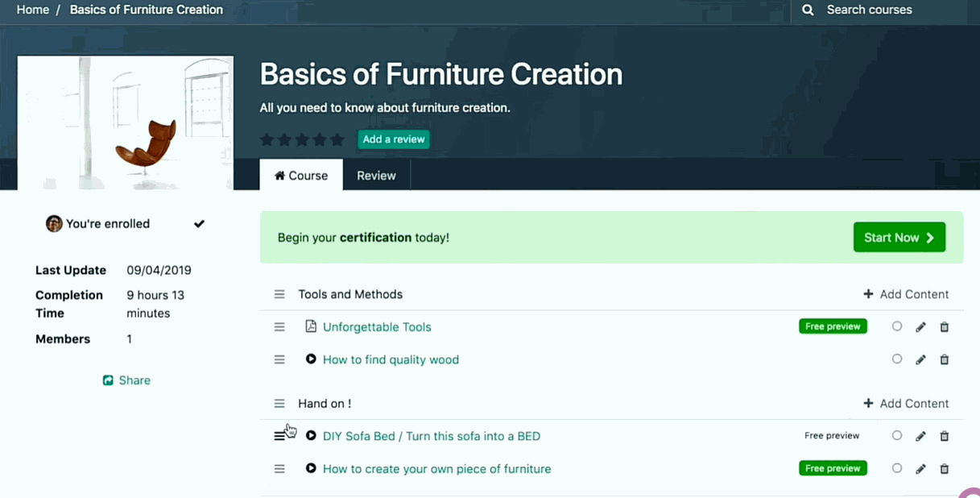This screenshot has height=498, width=980.
Task: Add Content to Tools and Methods section
Action: tap(906, 294)
